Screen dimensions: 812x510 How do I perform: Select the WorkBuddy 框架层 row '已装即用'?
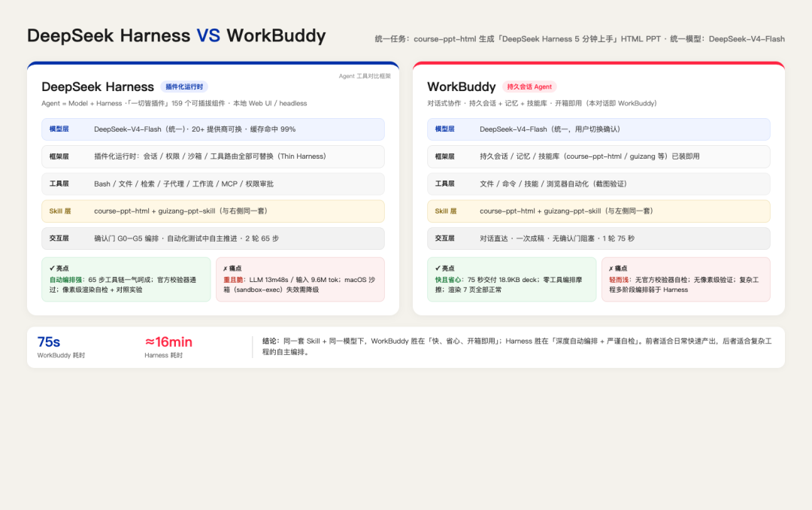pyautogui.click(x=598, y=156)
